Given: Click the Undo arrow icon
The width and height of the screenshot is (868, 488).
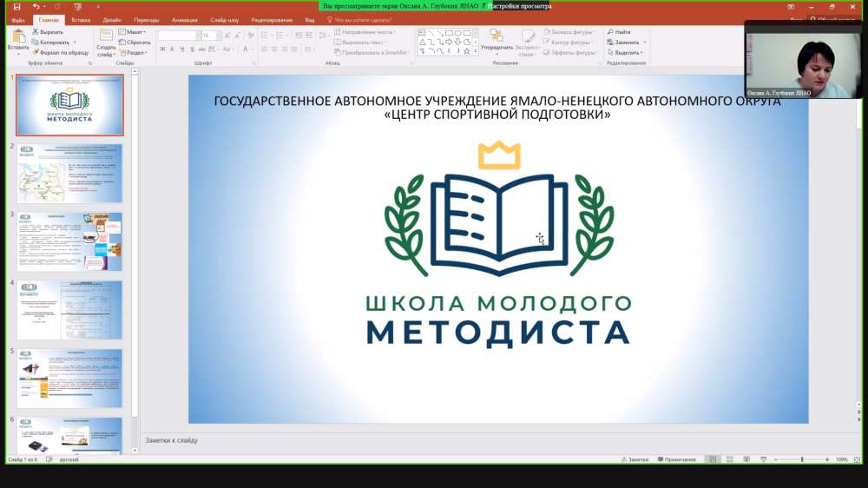Looking at the screenshot, I should point(36,7).
